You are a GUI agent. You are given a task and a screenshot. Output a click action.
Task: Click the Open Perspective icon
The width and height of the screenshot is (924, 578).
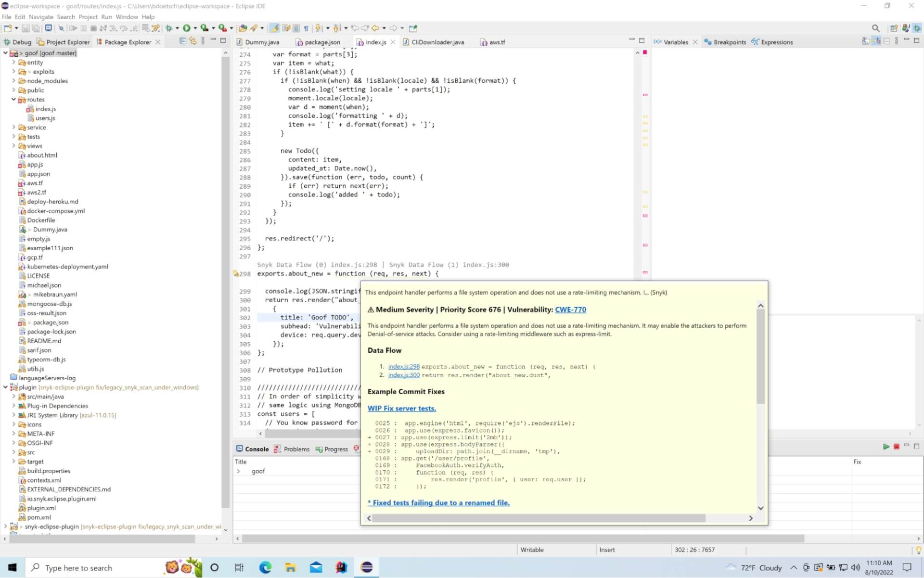[894, 28]
